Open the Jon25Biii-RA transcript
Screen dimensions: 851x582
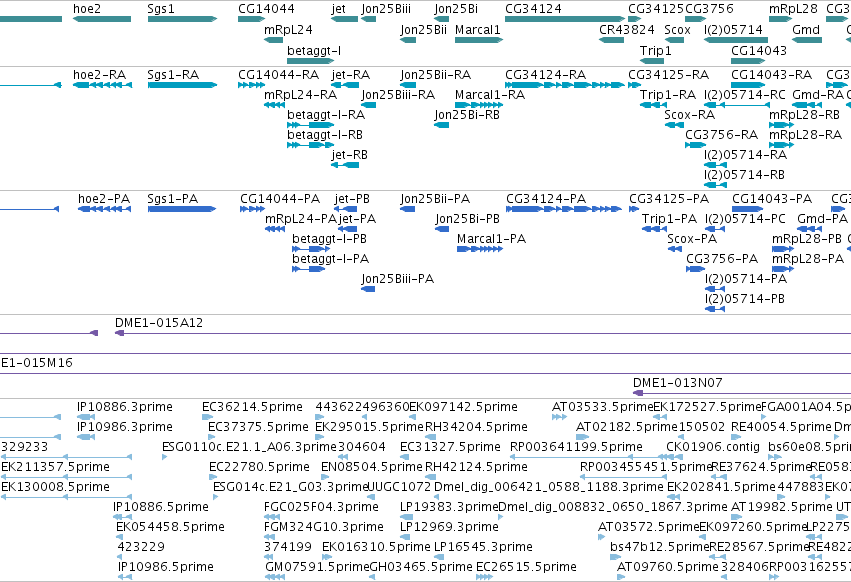point(369,105)
